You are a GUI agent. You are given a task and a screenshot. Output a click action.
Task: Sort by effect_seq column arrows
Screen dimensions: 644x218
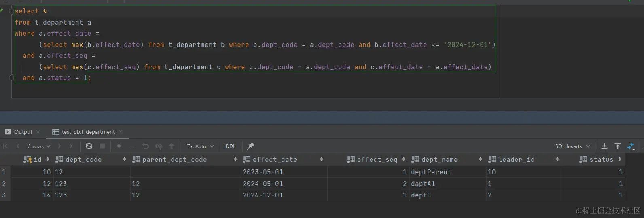(404, 159)
